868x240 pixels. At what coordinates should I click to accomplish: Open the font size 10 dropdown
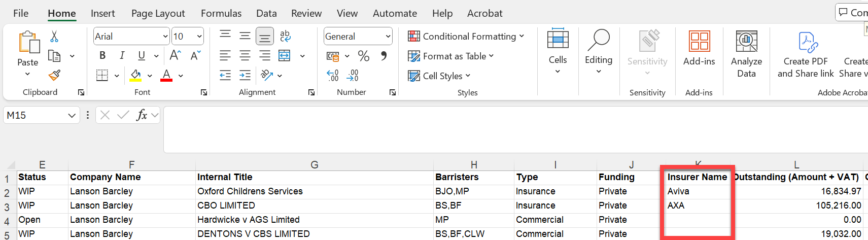[199, 37]
